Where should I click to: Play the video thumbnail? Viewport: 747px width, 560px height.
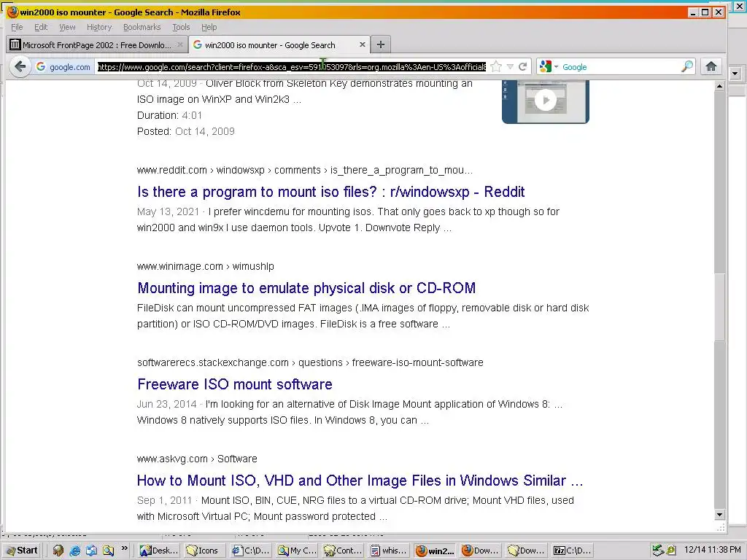coord(546,101)
